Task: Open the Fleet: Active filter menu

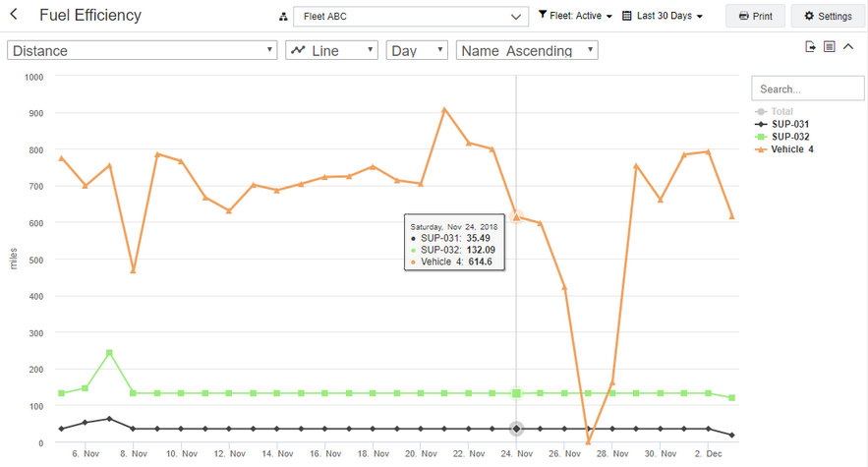Action: (575, 16)
